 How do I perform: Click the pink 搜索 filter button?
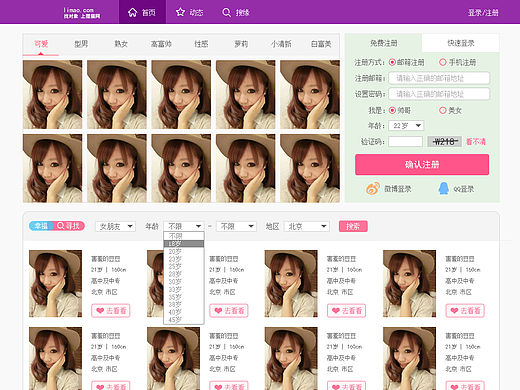[353, 226]
